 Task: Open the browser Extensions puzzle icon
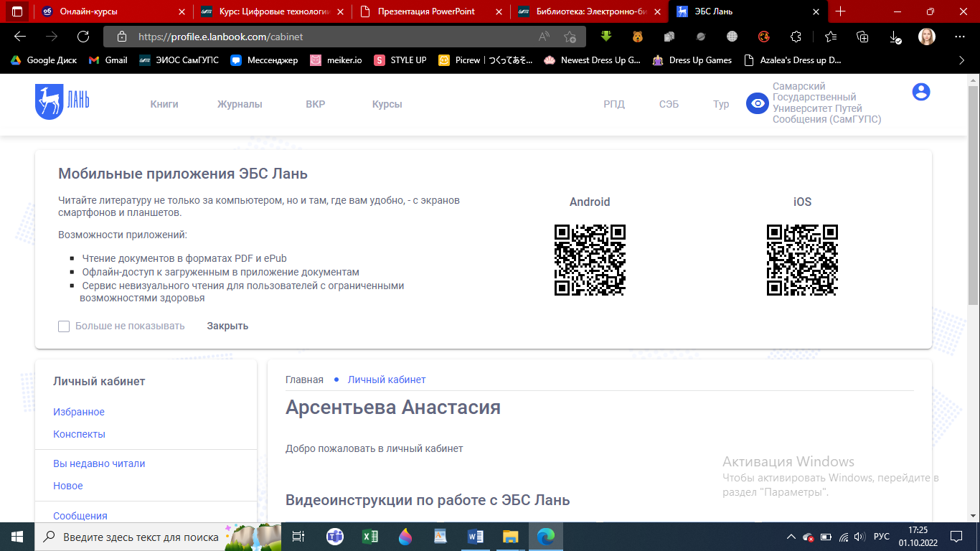pos(796,37)
